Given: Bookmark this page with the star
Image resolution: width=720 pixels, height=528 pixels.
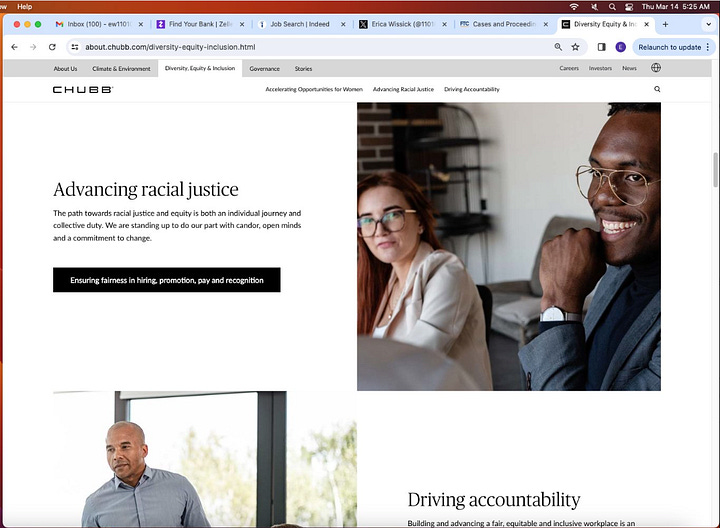Looking at the screenshot, I should click(x=575, y=47).
